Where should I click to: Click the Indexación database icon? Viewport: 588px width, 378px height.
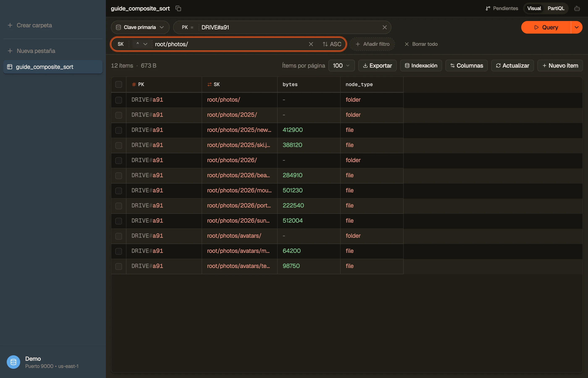(407, 66)
